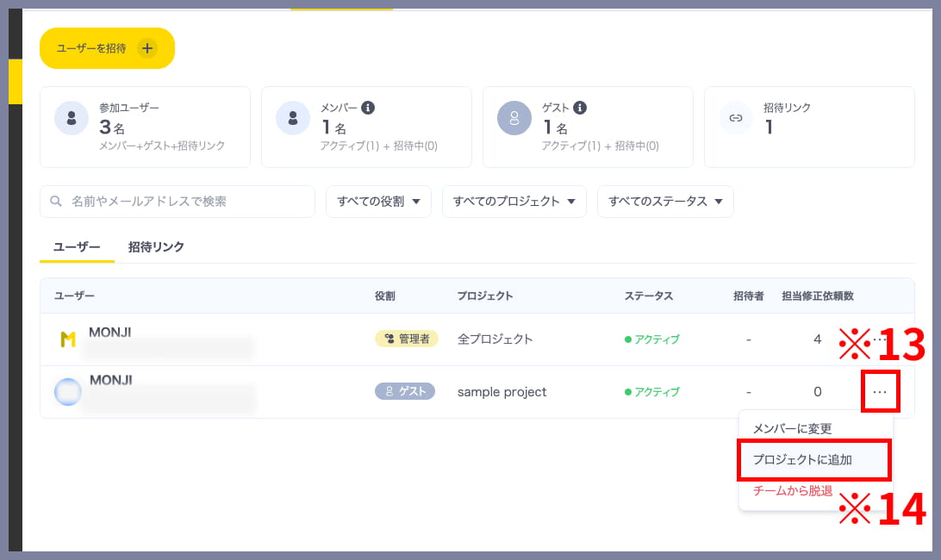Click the 管理者 role badge

pyautogui.click(x=406, y=339)
